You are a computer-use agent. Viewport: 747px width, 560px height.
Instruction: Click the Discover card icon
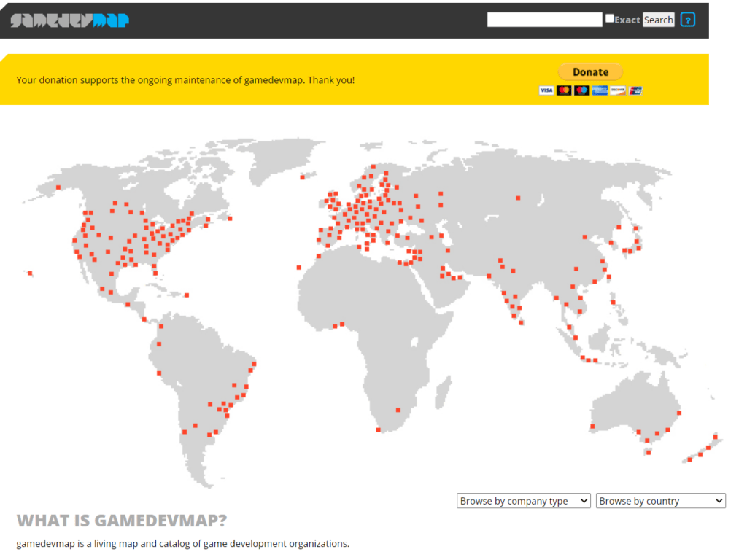point(618,90)
